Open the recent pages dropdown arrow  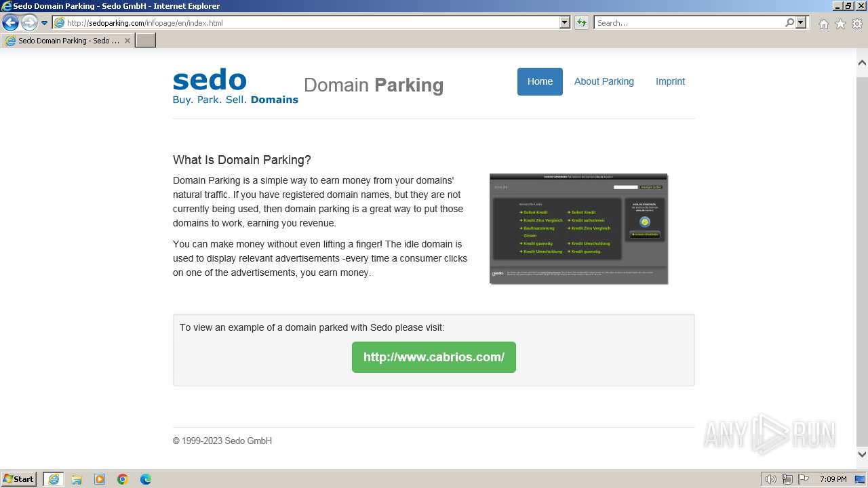(x=44, y=22)
